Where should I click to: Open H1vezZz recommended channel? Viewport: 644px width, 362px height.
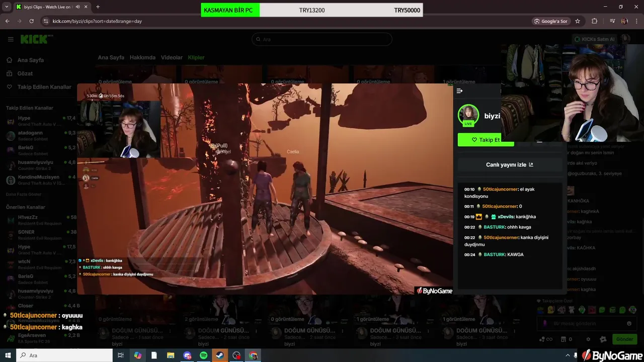click(x=39, y=220)
